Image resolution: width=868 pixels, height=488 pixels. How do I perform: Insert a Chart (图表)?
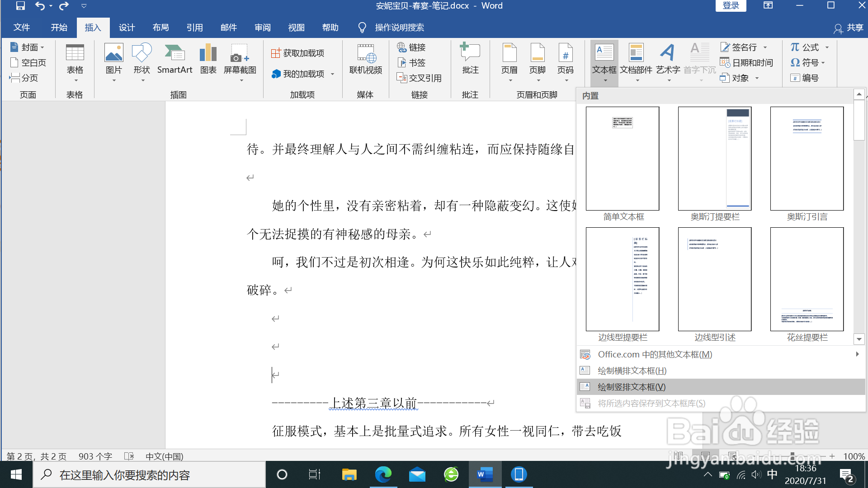(208, 60)
